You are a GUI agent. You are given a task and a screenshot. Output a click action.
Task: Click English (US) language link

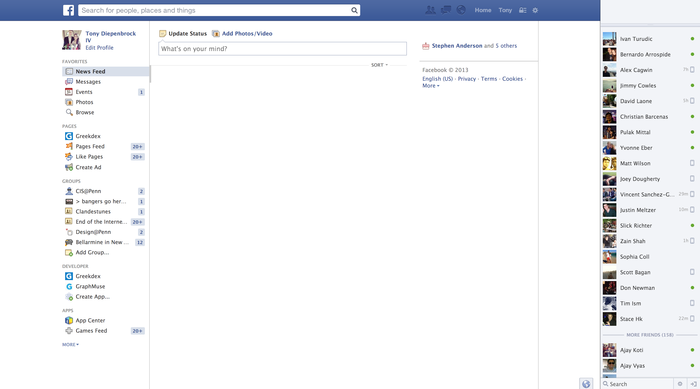coord(438,79)
